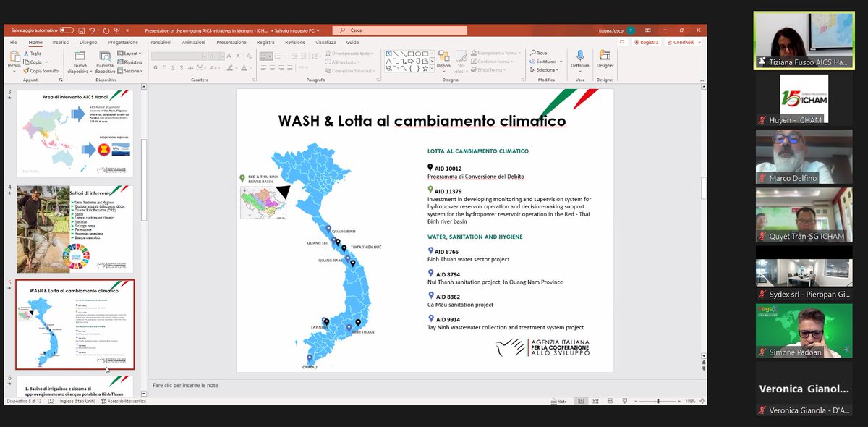
Task: Toggle the Salvataggio automatico switch
Action: 67,30
